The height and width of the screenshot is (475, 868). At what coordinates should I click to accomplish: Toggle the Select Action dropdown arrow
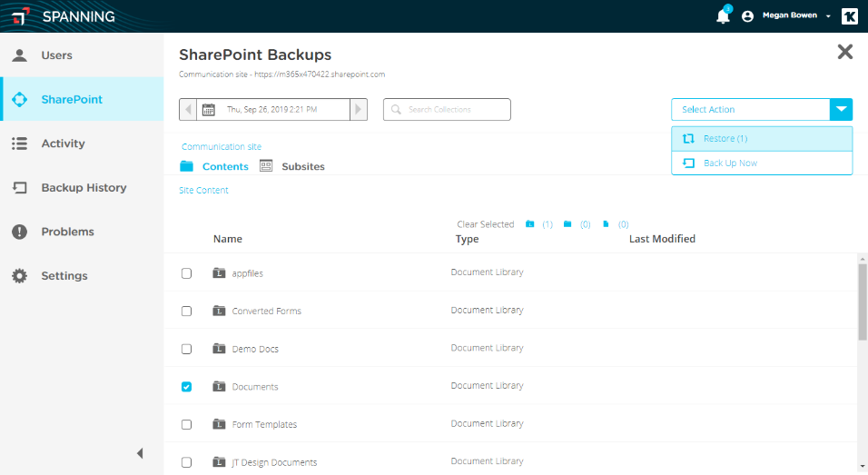(841, 110)
